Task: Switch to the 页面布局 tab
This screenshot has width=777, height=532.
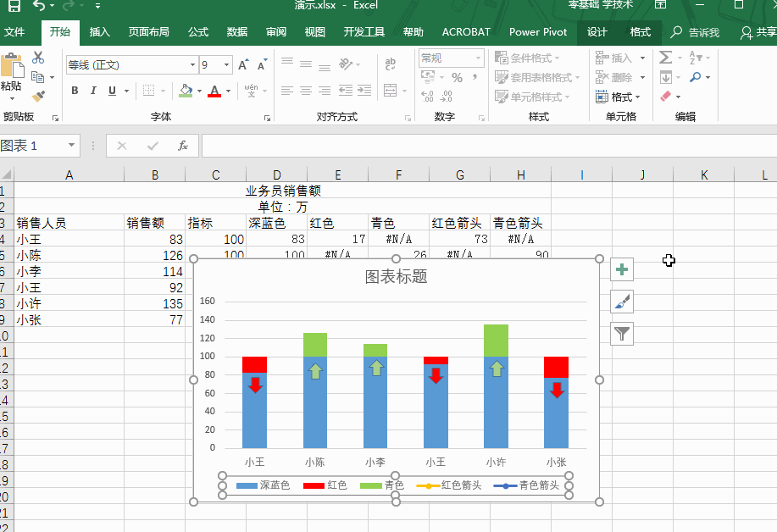Action: coord(148,32)
